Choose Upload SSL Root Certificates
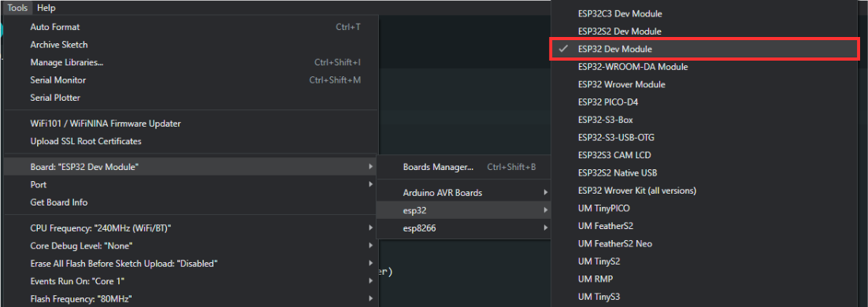The image size is (868, 307). tap(191, 141)
